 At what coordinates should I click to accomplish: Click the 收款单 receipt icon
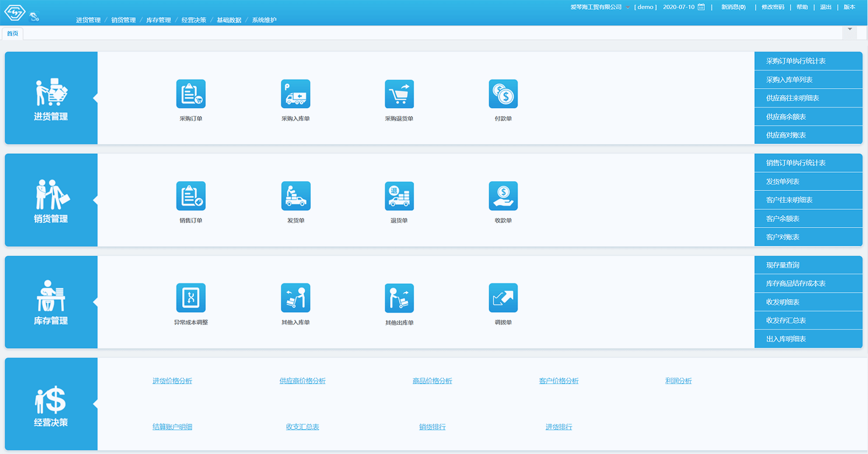pyautogui.click(x=503, y=196)
